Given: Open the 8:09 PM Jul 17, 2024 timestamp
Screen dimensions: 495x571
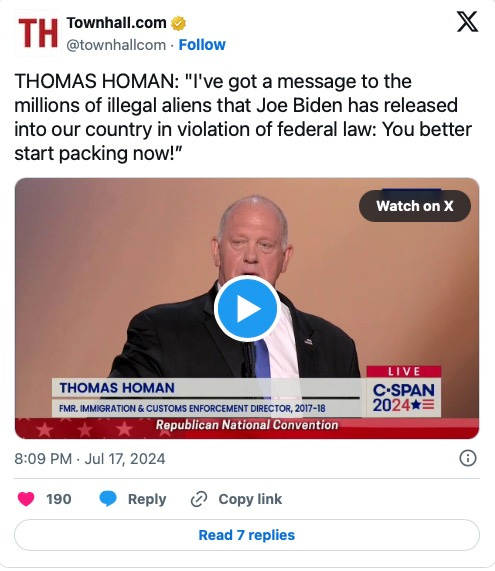Looking at the screenshot, I should click(90, 459).
